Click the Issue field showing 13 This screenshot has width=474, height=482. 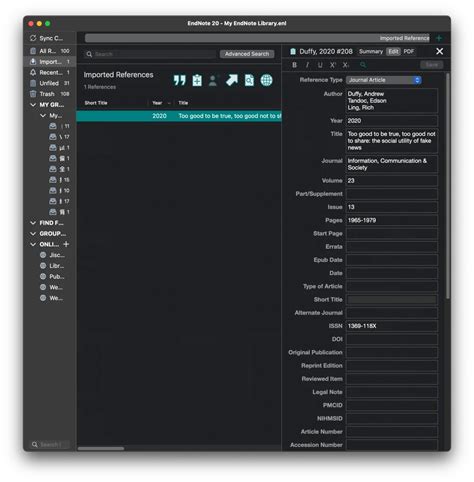click(392, 207)
